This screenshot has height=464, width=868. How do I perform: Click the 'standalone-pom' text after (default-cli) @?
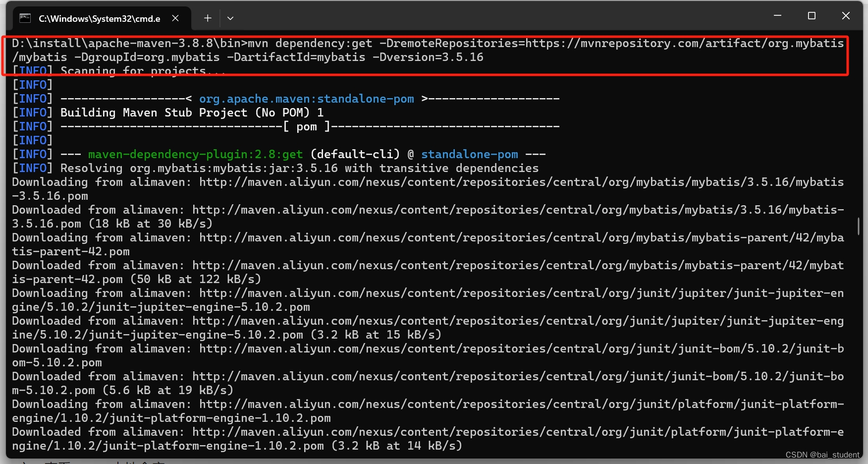[470, 154]
